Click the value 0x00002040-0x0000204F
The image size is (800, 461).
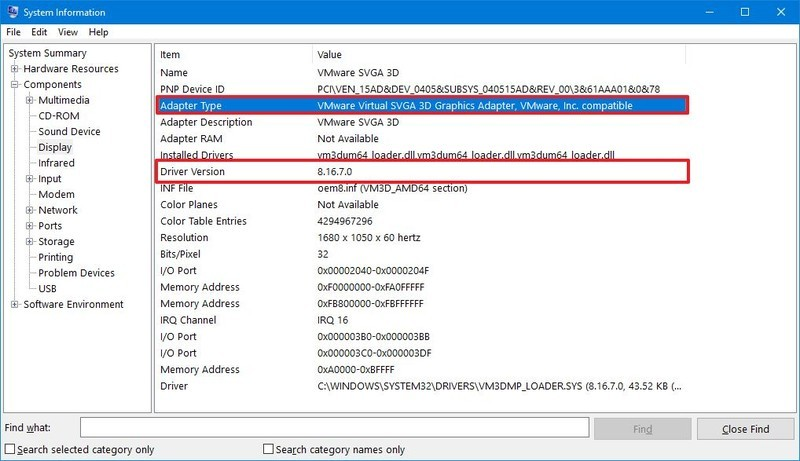click(x=373, y=271)
